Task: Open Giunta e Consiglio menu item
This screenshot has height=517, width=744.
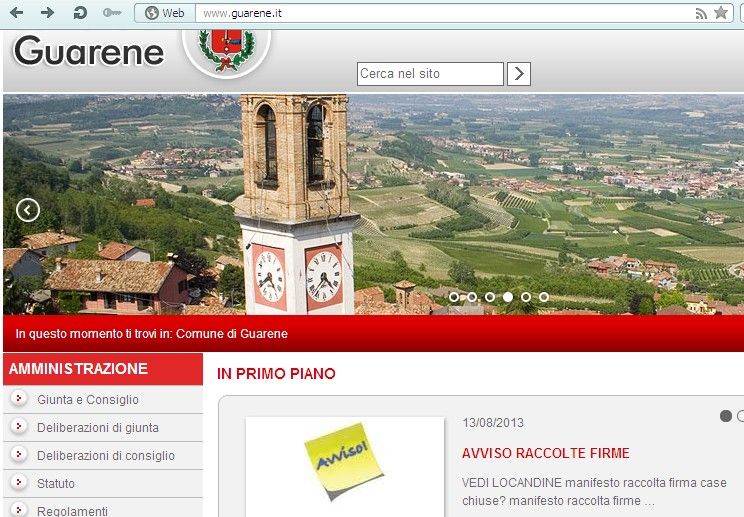Action: click(x=88, y=400)
